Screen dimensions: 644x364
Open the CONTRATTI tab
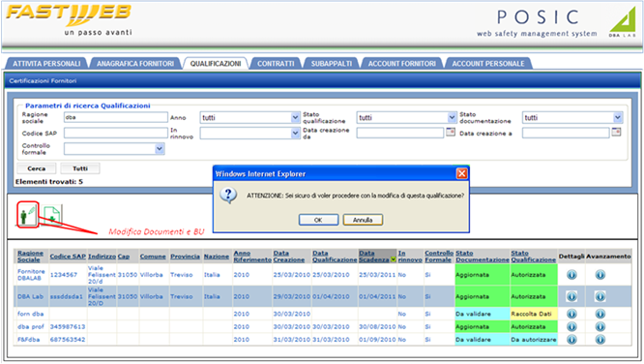[276, 63]
